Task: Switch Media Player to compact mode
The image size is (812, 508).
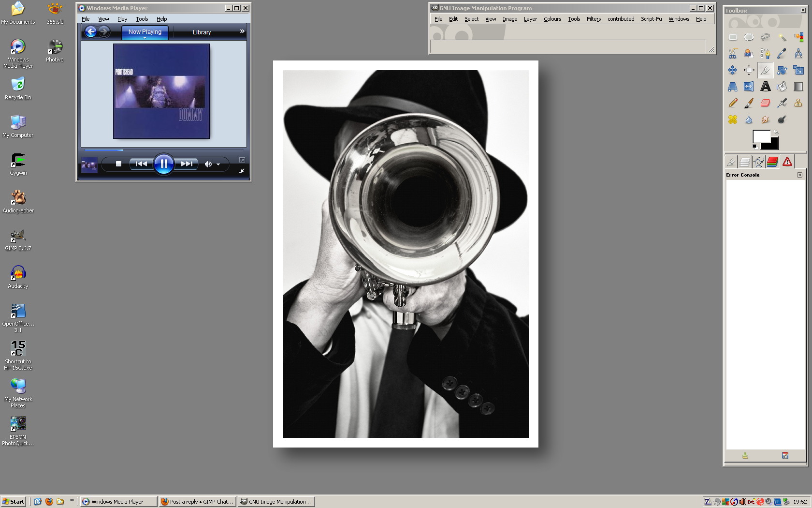Action: pos(242,171)
